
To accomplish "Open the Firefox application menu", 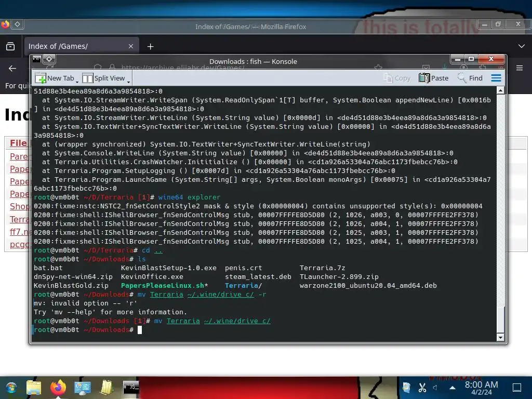I will pyautogui.click(x=520, y=68).
